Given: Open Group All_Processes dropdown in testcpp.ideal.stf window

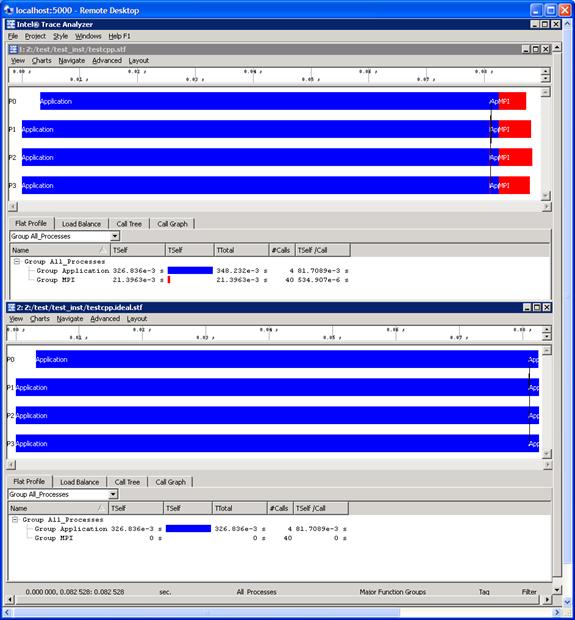Looking at the screenshot, I should pos(113,495).
